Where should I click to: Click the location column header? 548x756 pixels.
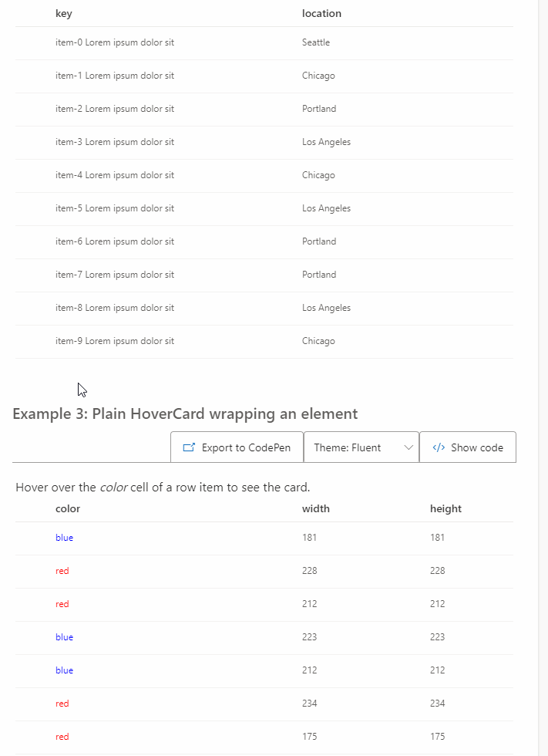[321, 13]
